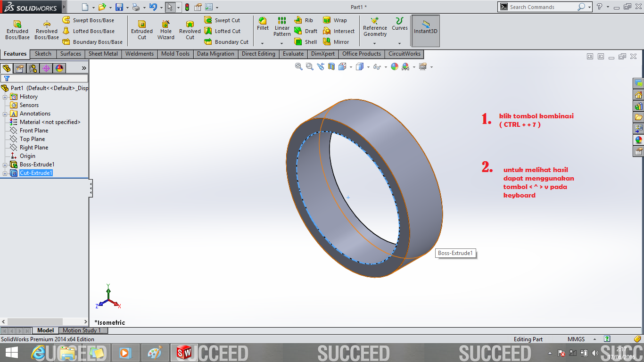Open the Motion Study 1 tab
This screenshot has width=644, height=362.
click(83, 330)
